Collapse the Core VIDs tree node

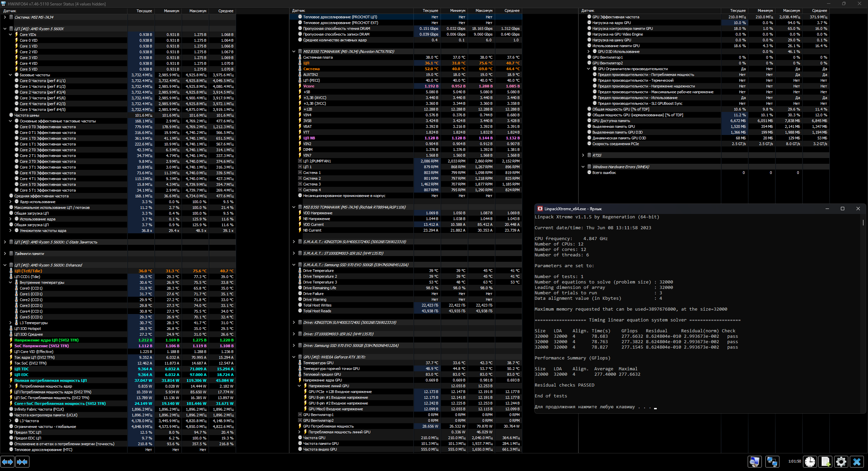click(x=10, y=35)
